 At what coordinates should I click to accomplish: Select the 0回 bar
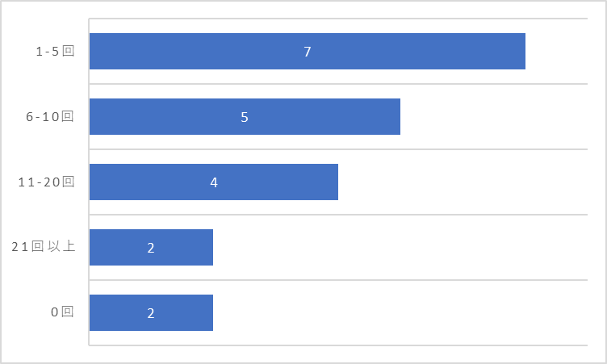151,313
